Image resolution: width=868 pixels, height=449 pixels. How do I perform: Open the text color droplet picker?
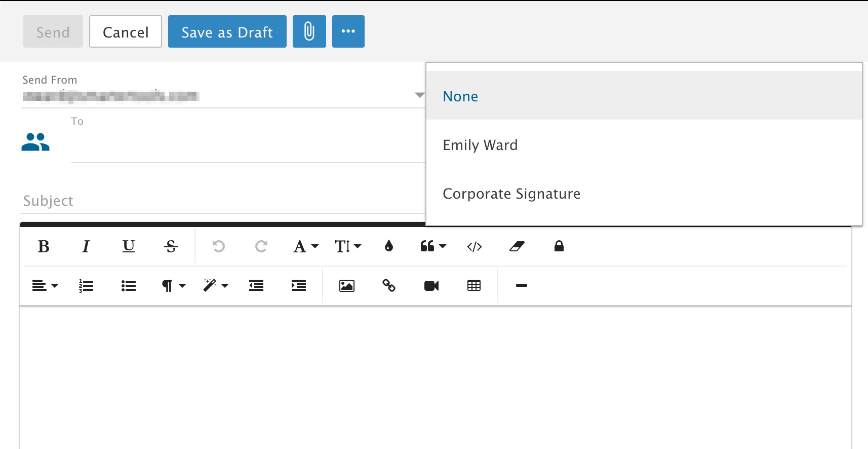click(x=388, y=246)
